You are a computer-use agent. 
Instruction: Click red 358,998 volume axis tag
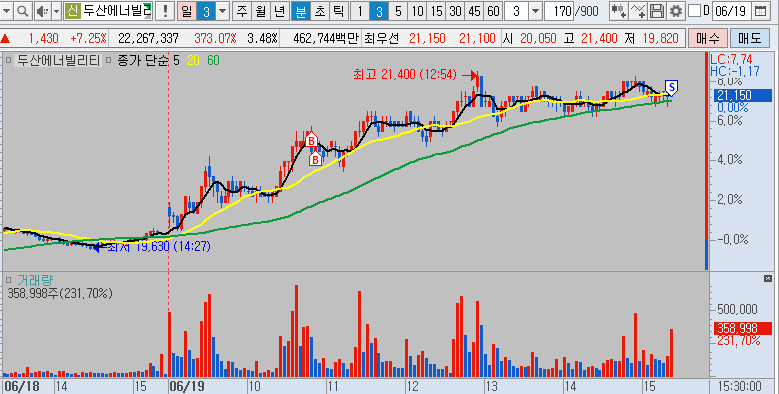tap(743, 328)
